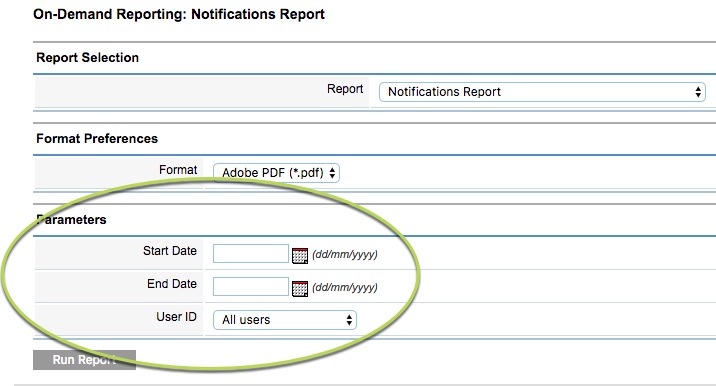Open the Report dropdown showing Notifications Report
This screenshot has width=716, height=386.
pyautogui.click(x=542, y=92)
